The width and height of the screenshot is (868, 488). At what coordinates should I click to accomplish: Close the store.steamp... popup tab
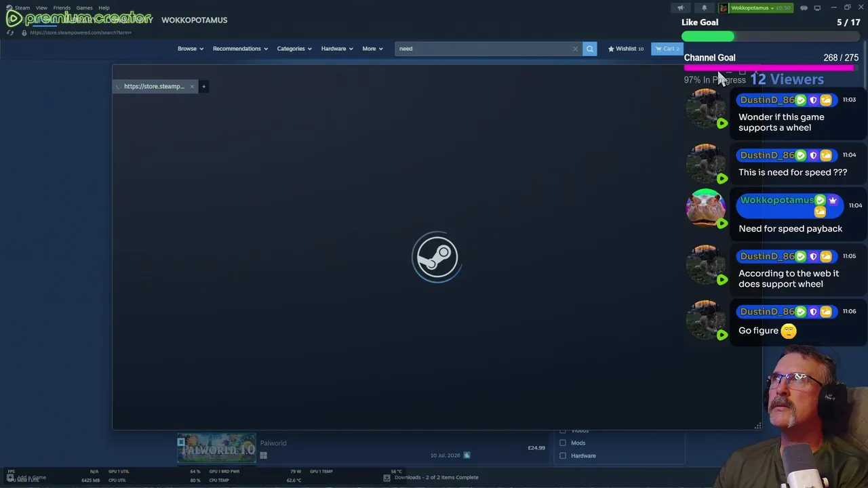192,86
